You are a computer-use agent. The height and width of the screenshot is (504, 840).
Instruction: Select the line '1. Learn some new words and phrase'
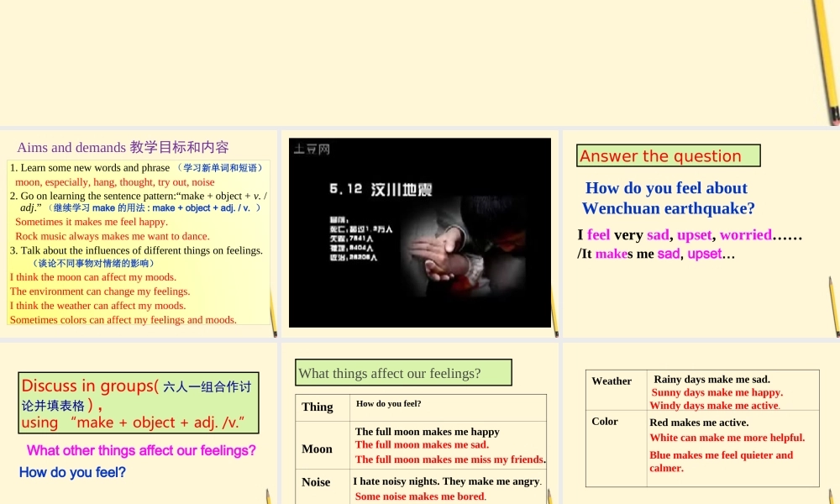[x=90, y=168]
